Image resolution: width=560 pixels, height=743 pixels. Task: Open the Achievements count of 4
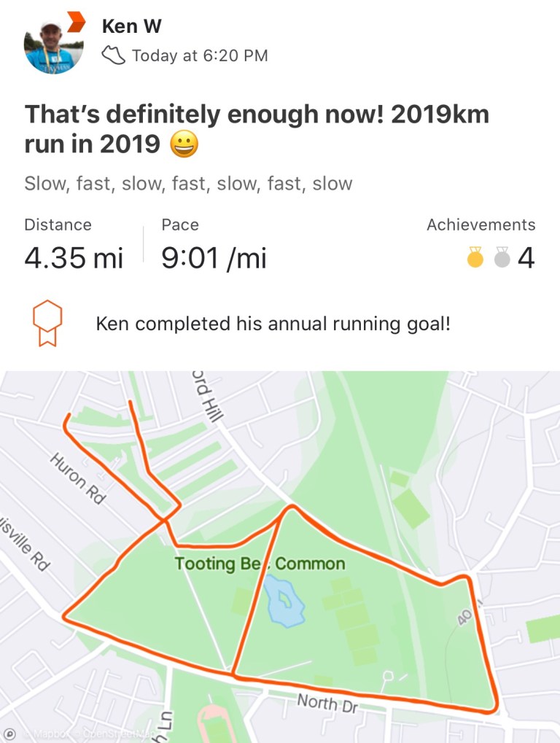click(525, 257)
